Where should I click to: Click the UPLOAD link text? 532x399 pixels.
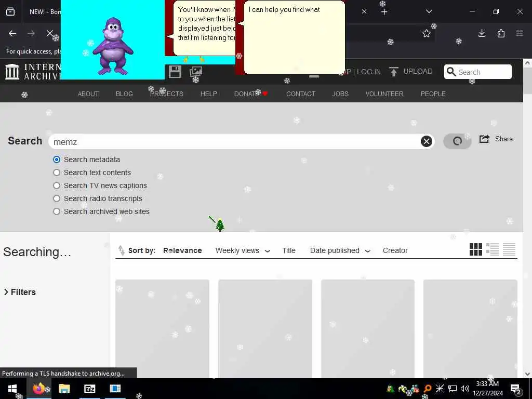418,71
